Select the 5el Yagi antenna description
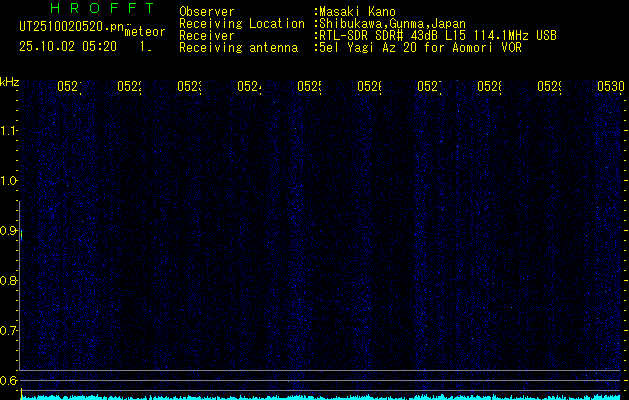629x400 pixels. tap(420, 48)
